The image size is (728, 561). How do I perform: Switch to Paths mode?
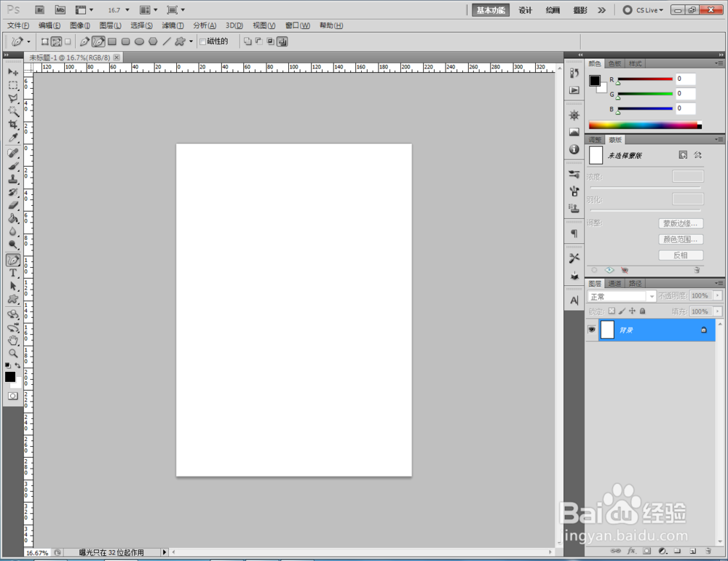(56, 41)
